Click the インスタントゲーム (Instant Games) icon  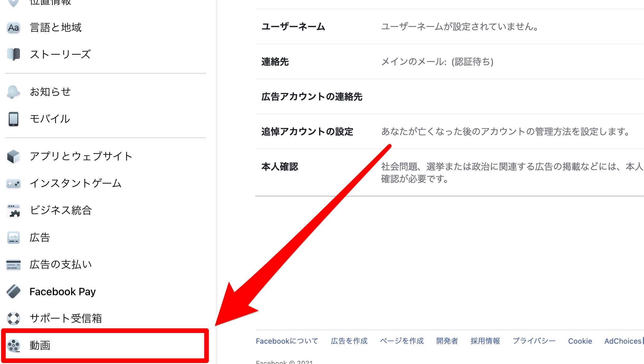click(x=13, y=183)
